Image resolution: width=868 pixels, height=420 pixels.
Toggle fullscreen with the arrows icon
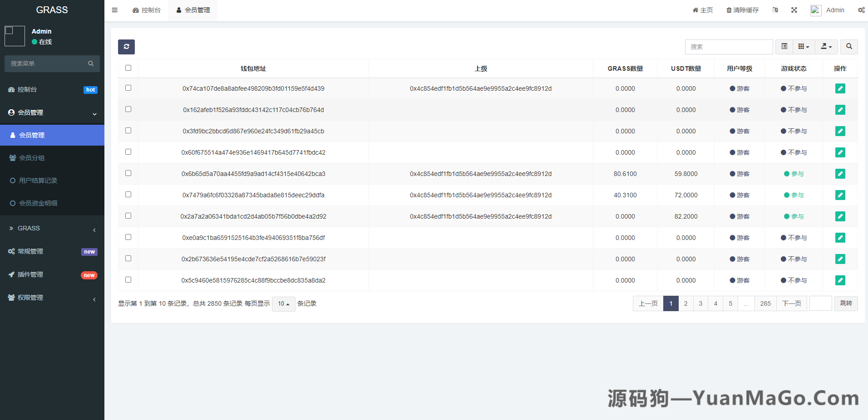click(x=794, y=10)
